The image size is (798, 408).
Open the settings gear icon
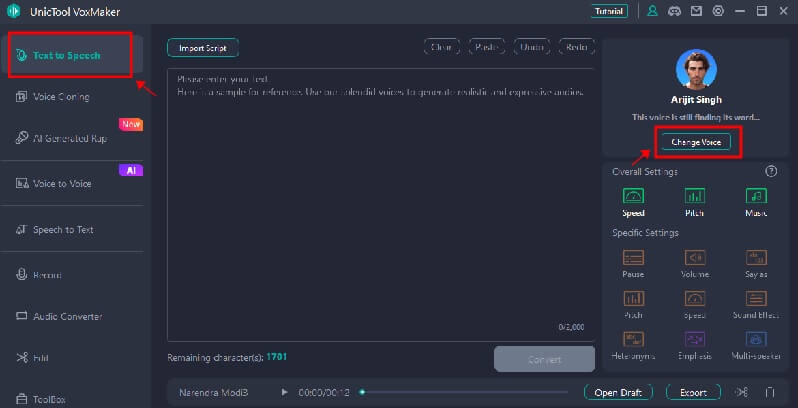(x=718, y=11)
